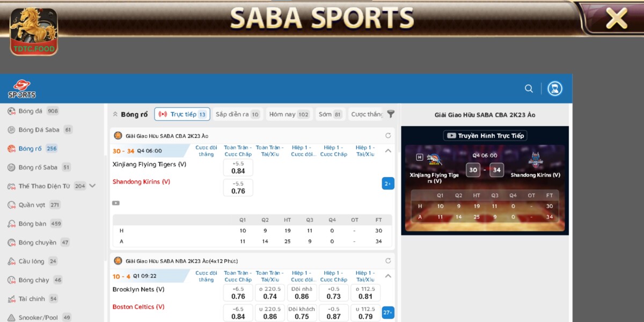
Task: Open the user account icon in header
Action: coord(554,89)
